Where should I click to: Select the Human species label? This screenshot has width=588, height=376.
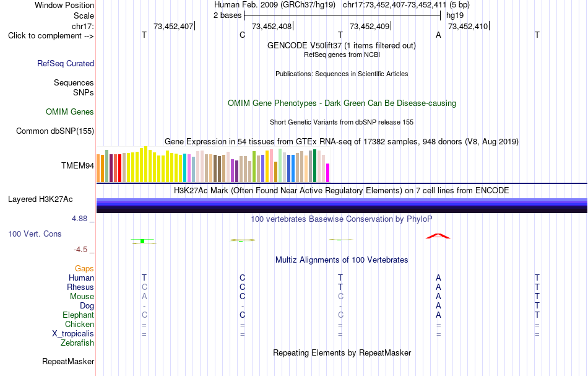coord(81,278)
